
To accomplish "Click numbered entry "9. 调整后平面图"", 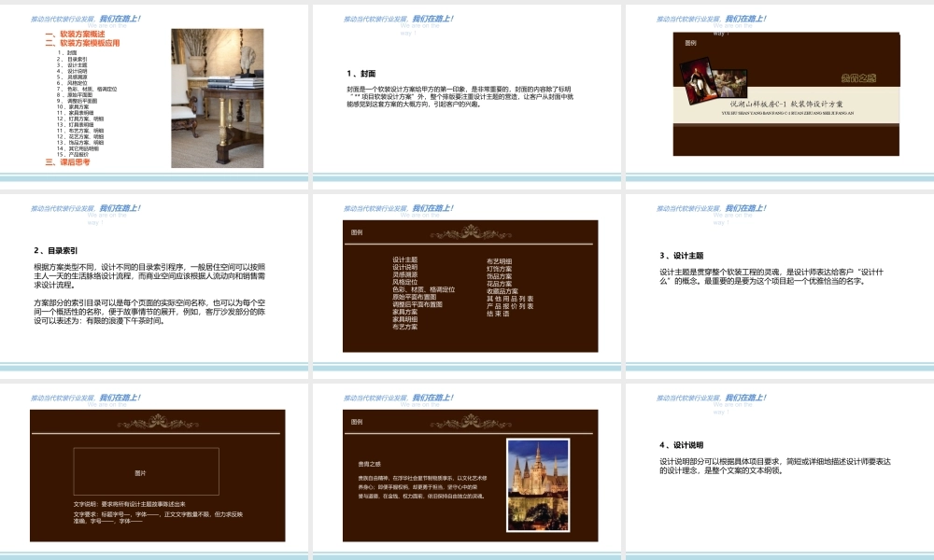I will click(x=77, y=101).
